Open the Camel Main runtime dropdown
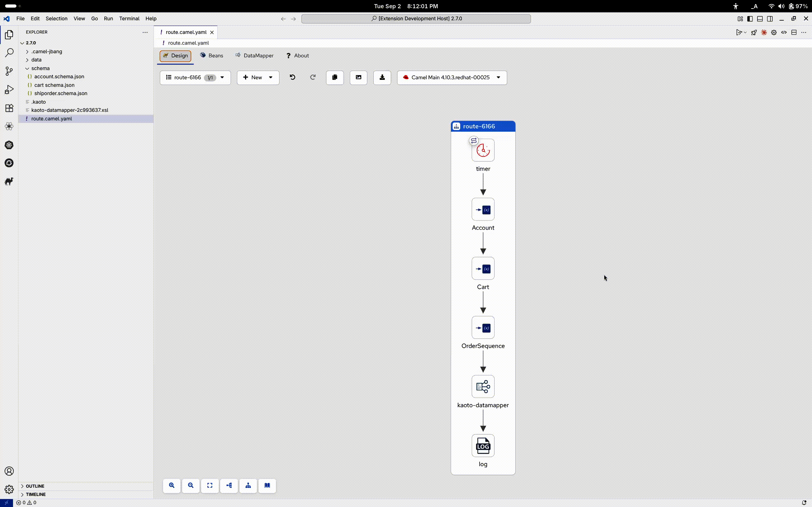 pyautogui.click(x=452, y=77)
